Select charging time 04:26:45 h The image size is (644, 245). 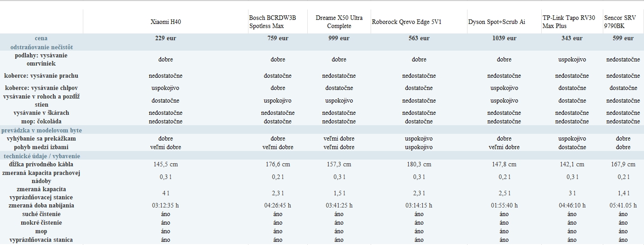coord(278,205)
